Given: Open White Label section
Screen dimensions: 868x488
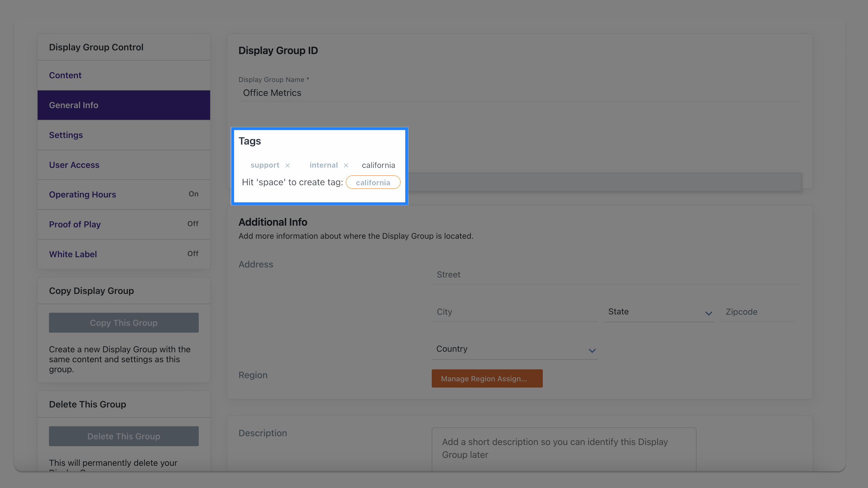Looking at the screenshot, I should click(124, 254).
